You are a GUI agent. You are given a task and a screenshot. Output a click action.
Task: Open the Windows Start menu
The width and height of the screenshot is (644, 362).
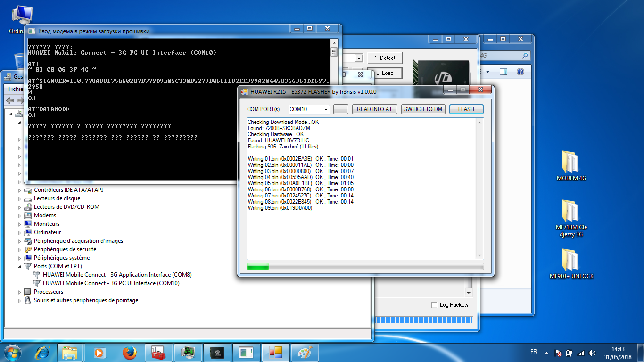pos(12,353)
